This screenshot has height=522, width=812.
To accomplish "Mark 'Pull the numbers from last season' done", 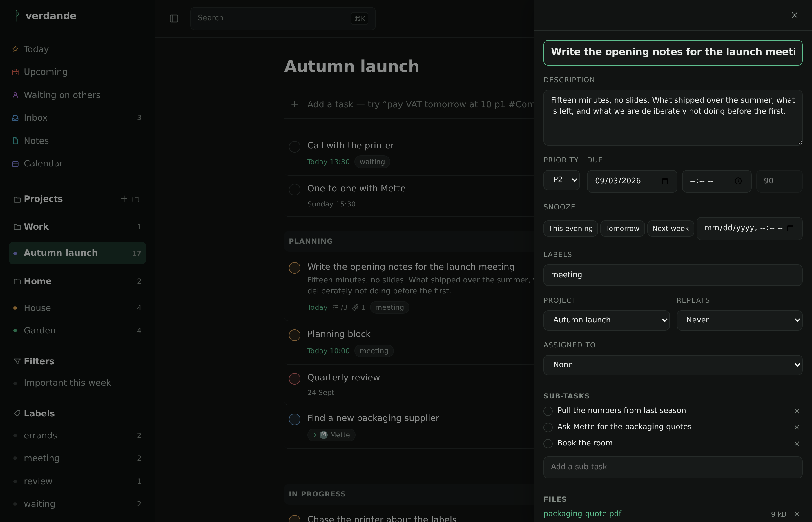I will click(x=548, y=411).
